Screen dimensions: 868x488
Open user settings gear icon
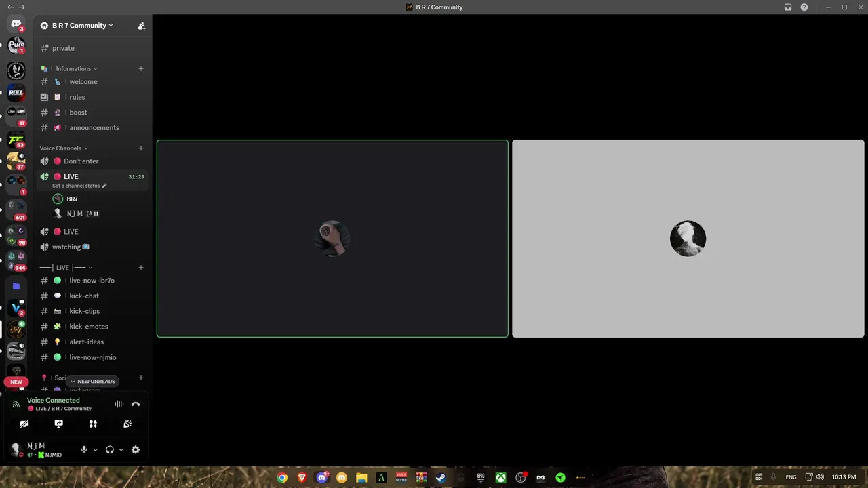tap(136, 449)
